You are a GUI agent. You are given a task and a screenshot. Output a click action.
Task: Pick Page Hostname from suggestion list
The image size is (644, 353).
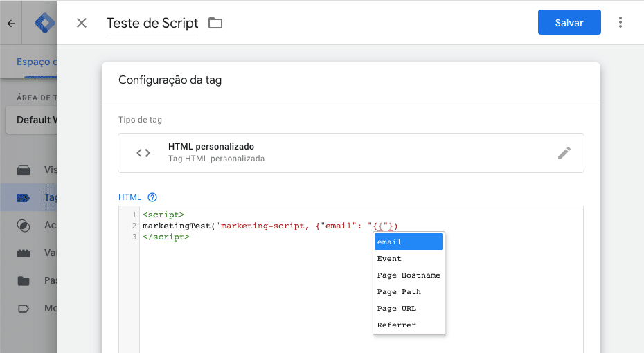pos(409,275)
